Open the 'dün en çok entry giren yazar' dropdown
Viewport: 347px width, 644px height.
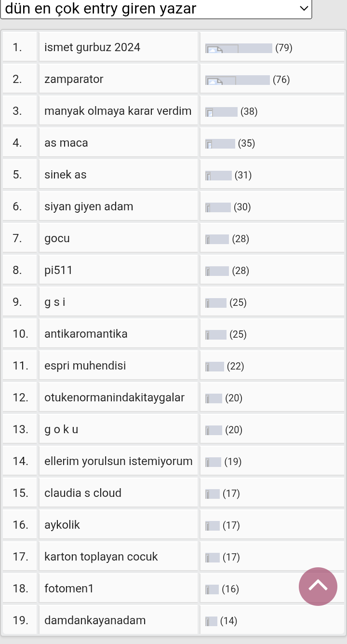pyautogui.click(x=156, y=9)
